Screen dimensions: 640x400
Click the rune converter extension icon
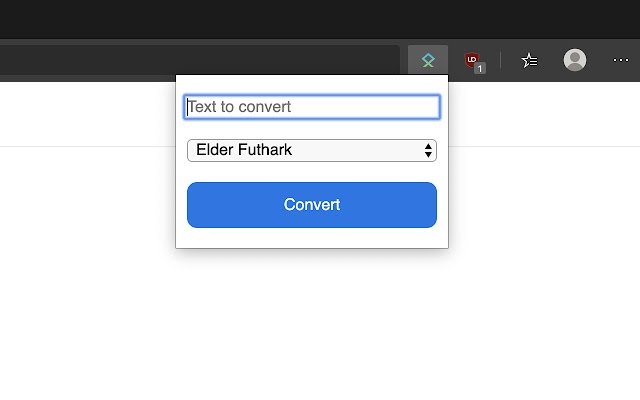428,61
